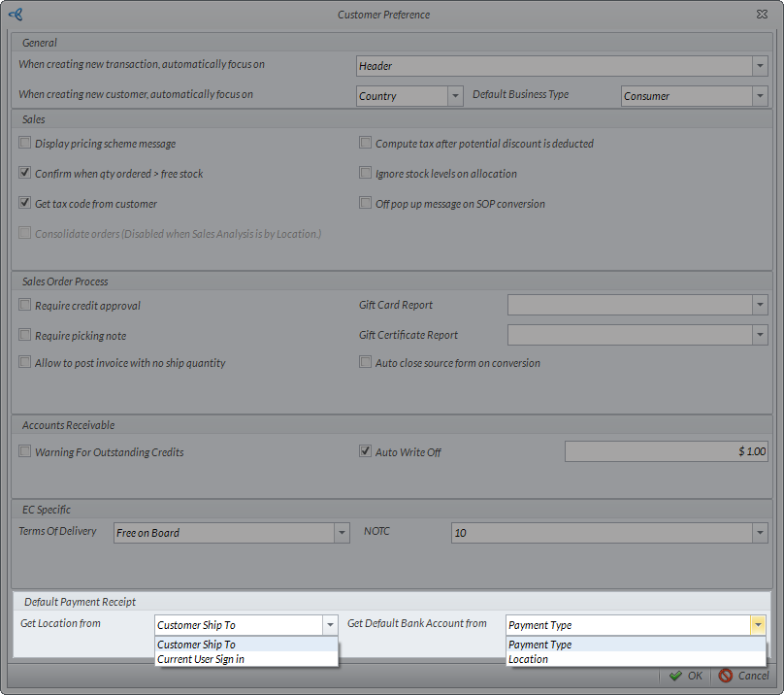Image resolution: width=784 pixels, height=695 pixels.
Task: Check Ignore stock levels on allocation
Action: pyautogui.click(x=366, y=174)
